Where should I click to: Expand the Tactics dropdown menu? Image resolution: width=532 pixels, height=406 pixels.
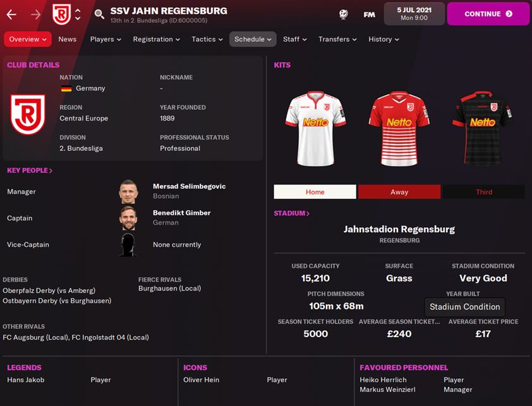207,39
